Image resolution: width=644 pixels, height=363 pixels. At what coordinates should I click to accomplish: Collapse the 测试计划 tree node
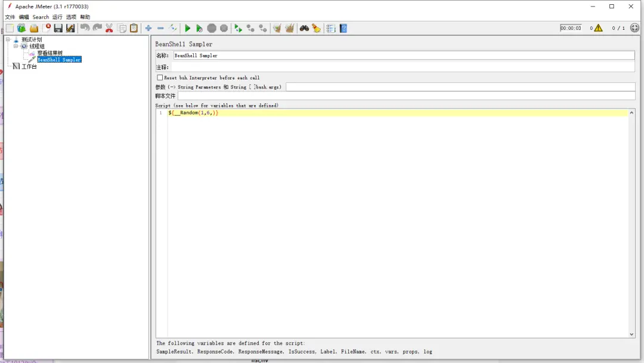coord(8,39)
